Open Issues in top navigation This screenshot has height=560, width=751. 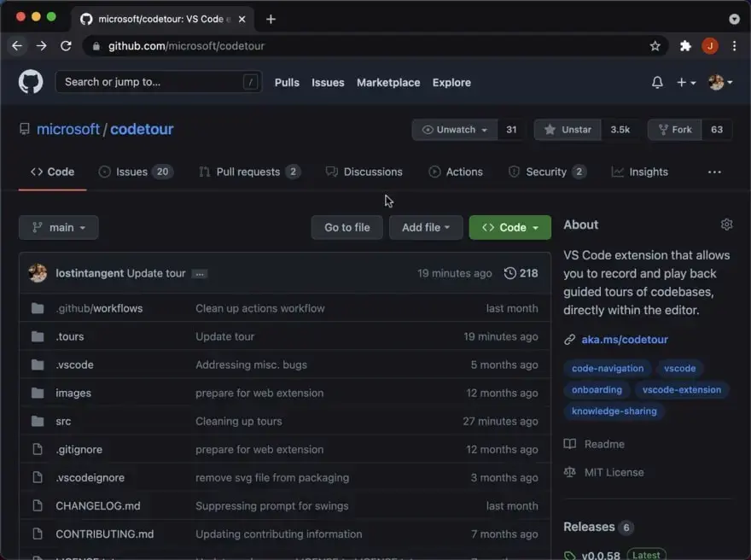tap(328, 83)
